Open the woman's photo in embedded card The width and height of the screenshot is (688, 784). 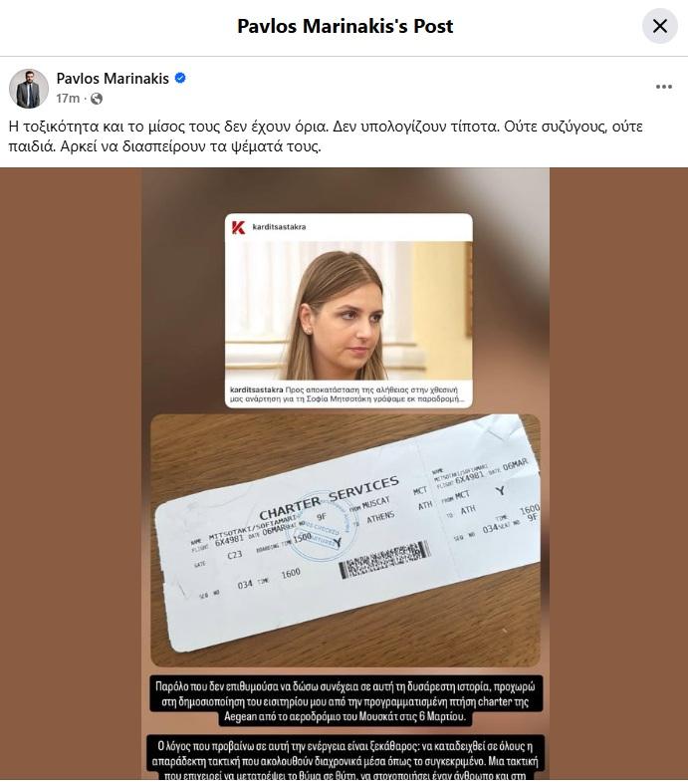348,311
